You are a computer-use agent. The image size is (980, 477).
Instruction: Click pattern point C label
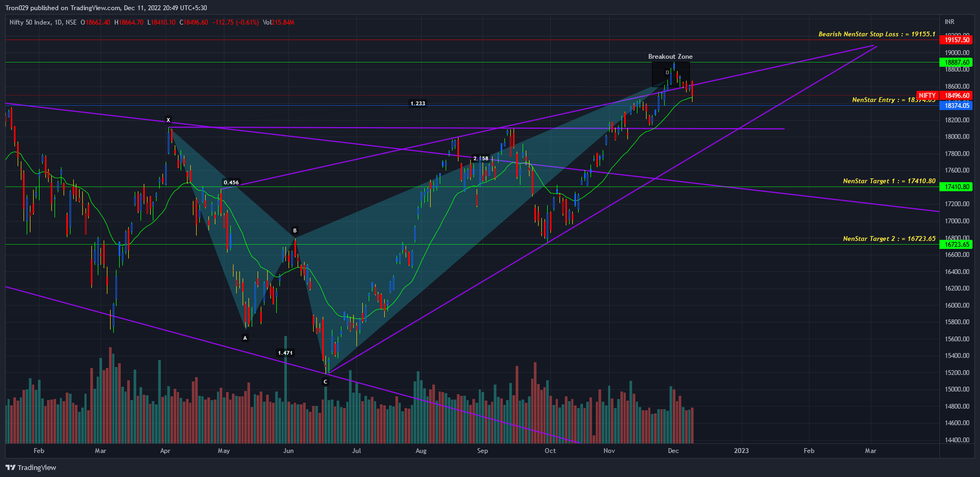click(325, 381)
